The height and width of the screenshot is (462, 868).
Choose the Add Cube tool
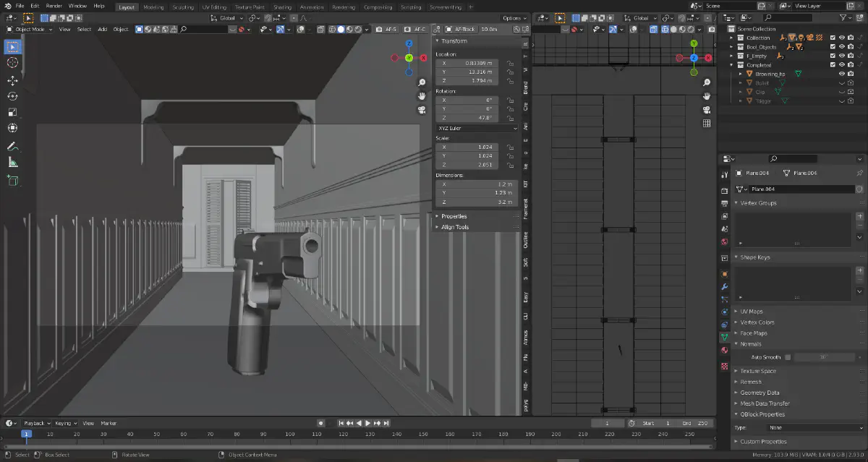[12, 181]
